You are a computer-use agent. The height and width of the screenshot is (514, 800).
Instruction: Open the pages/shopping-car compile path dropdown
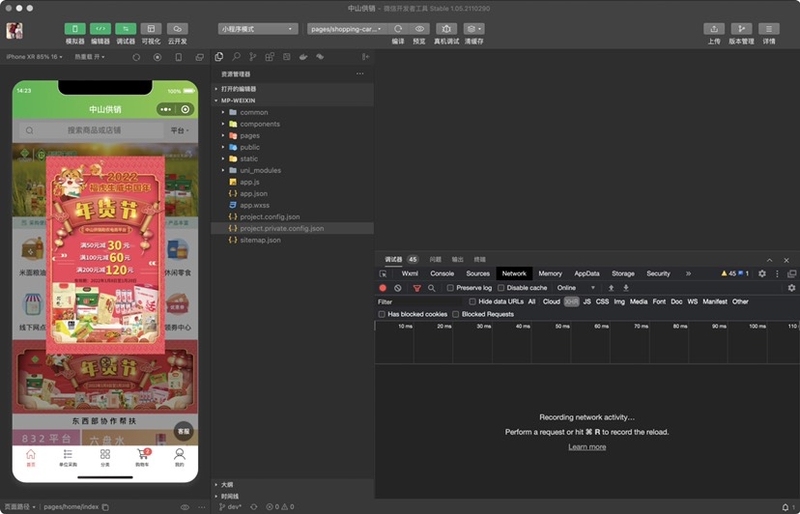point(346,29)
